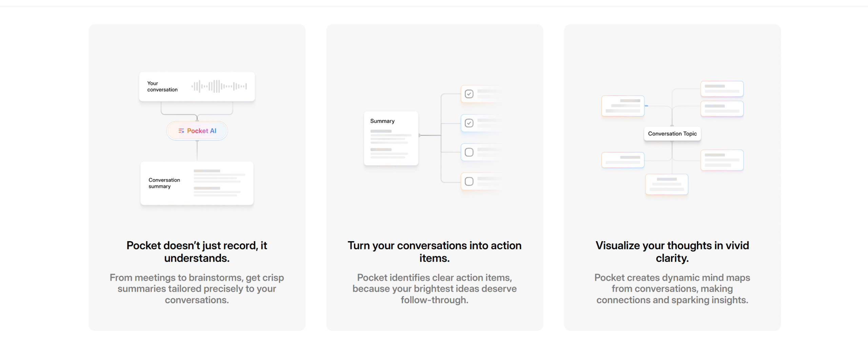Select the Conversation Topic node
The image size is (868, 352).
[x=672, y=134]
